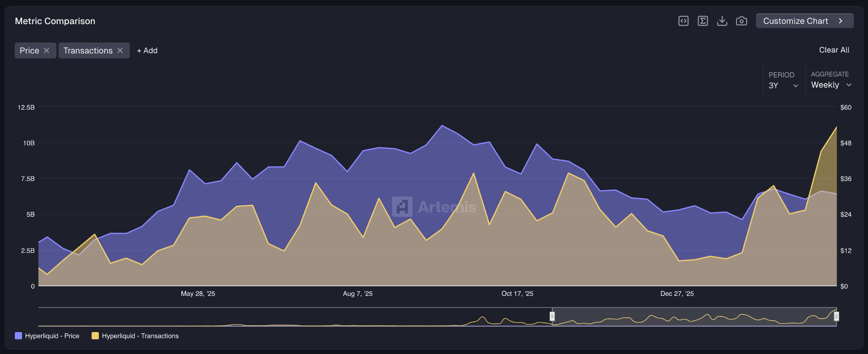Click the $48 right axis label
868x354 pixels.
click(x=846, y=143)
